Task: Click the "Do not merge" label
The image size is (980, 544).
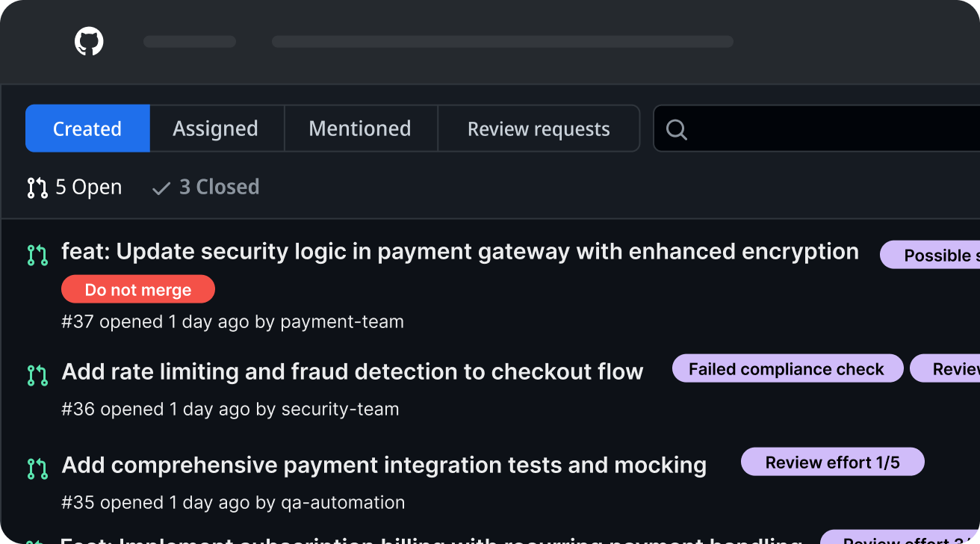Action: tap(137, 289)
